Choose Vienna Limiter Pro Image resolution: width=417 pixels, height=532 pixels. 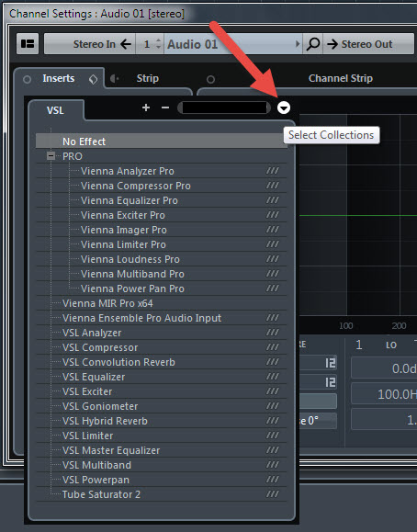[x=162, y=244]
